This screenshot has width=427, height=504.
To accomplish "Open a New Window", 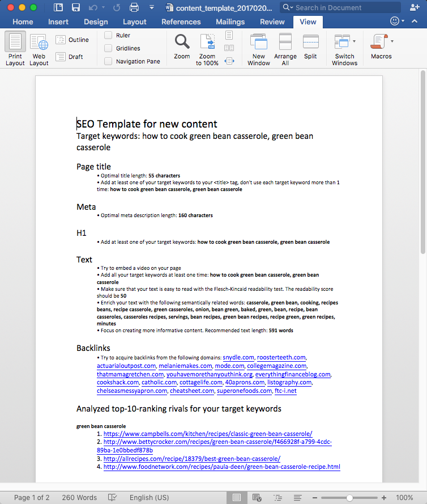I will (x=259, y=49).
